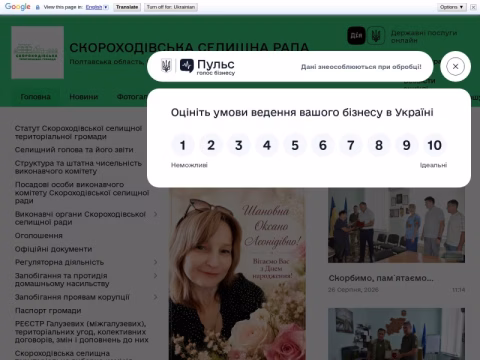Image resolution: width=480 pixels, height=360 pixels.
Task: Open Запобігання проявам корупції link
Action: click(x=72, y=297)
